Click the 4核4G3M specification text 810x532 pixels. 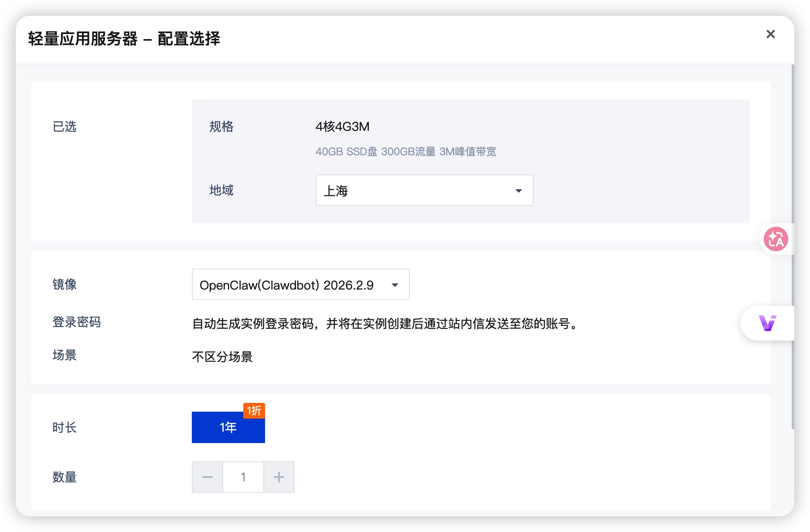point(342,126)
